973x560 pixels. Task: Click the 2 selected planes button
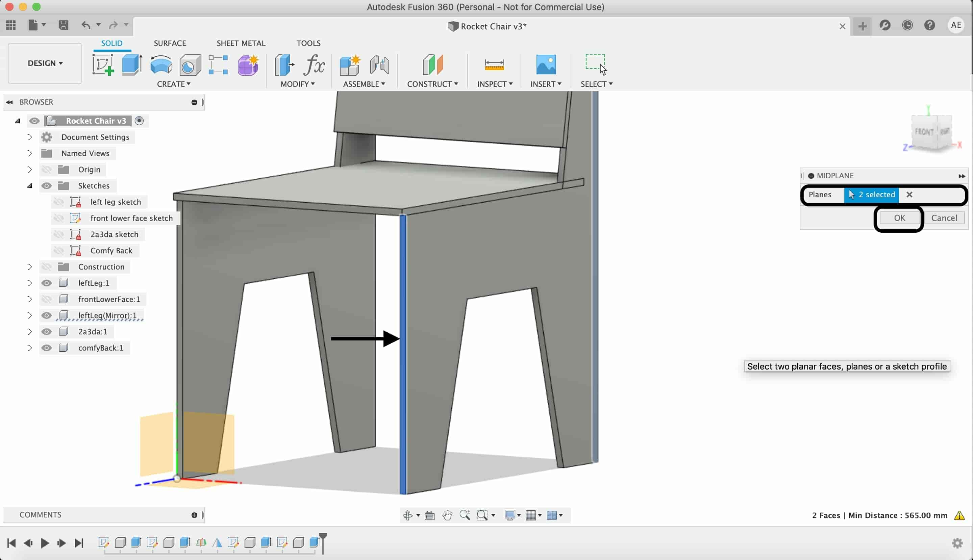[x=871, y=195]
